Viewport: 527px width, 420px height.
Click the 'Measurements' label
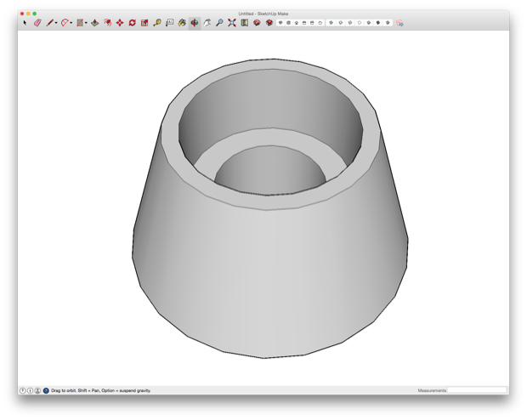click(432, 390)
